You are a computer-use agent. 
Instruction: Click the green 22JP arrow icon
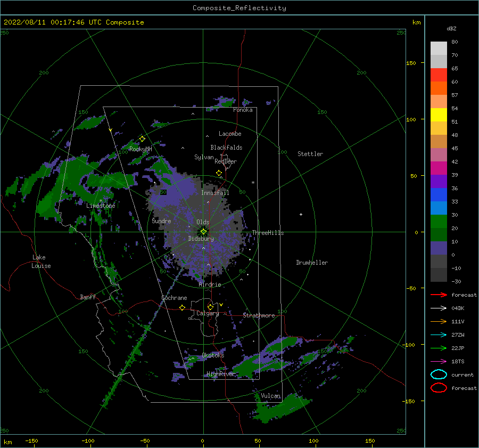(x=439, y=348)
